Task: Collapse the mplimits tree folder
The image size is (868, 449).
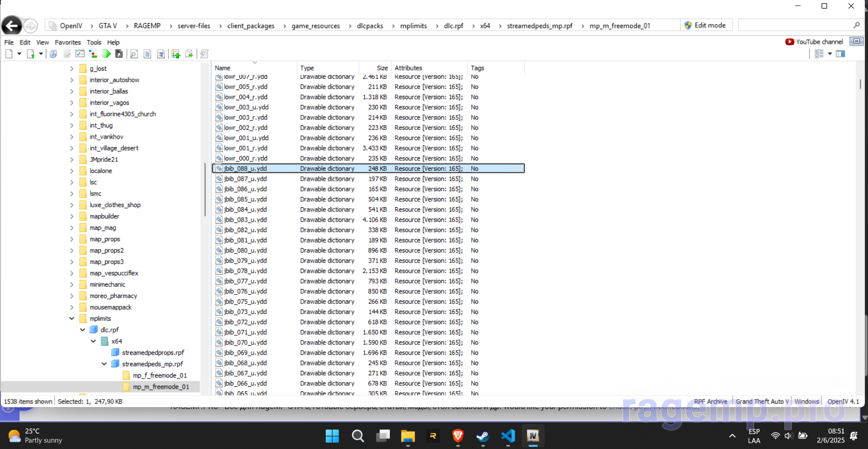Action: point(71,319)
